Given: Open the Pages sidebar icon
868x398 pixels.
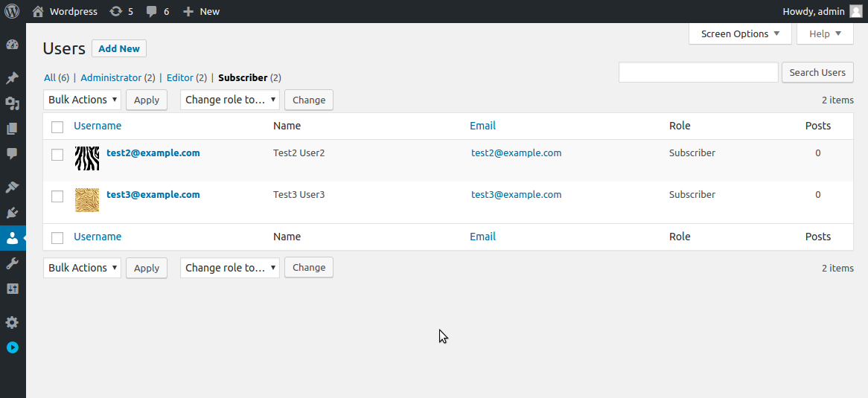Looking at the screenshot, I should point(12,129).
